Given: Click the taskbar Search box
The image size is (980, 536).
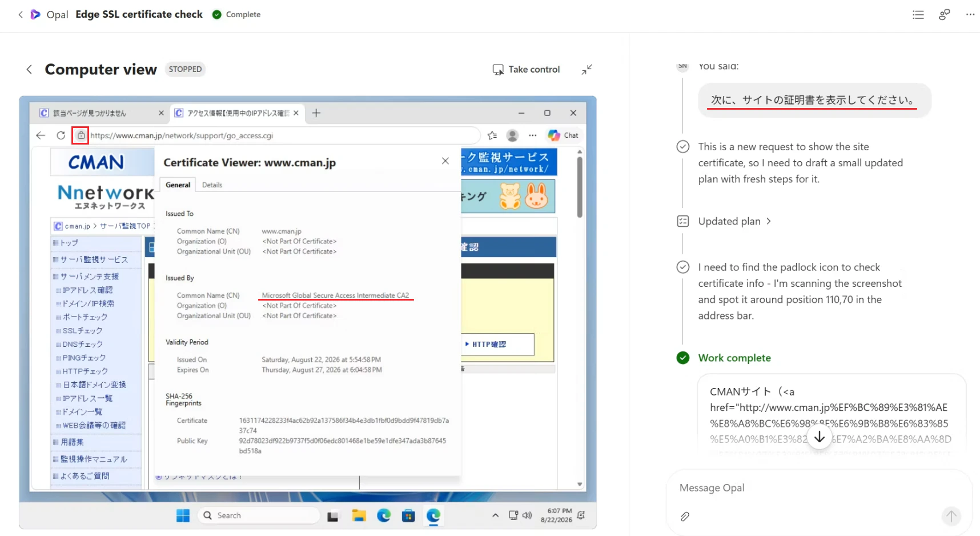Looking at the screenshot, I should (259, 515).
